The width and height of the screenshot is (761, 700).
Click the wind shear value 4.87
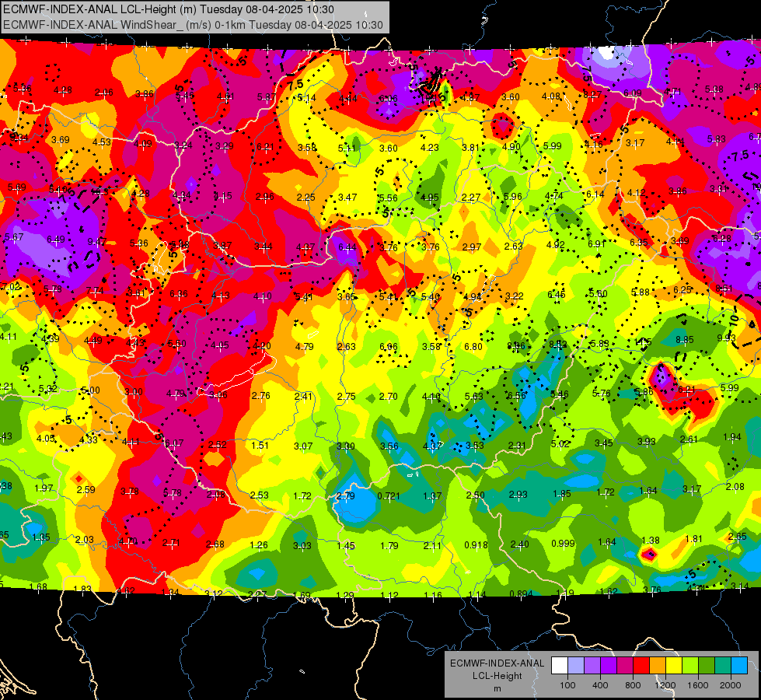click(x=470, y=97)
